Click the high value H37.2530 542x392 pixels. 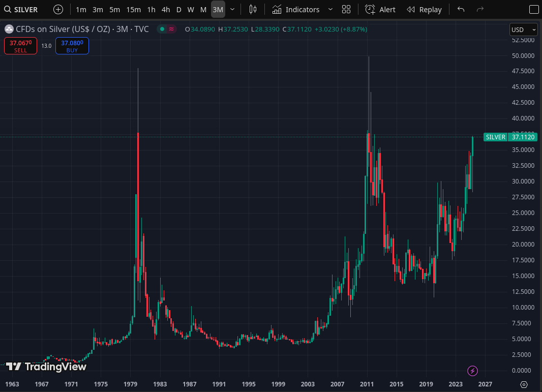click(x=233, y=29)
